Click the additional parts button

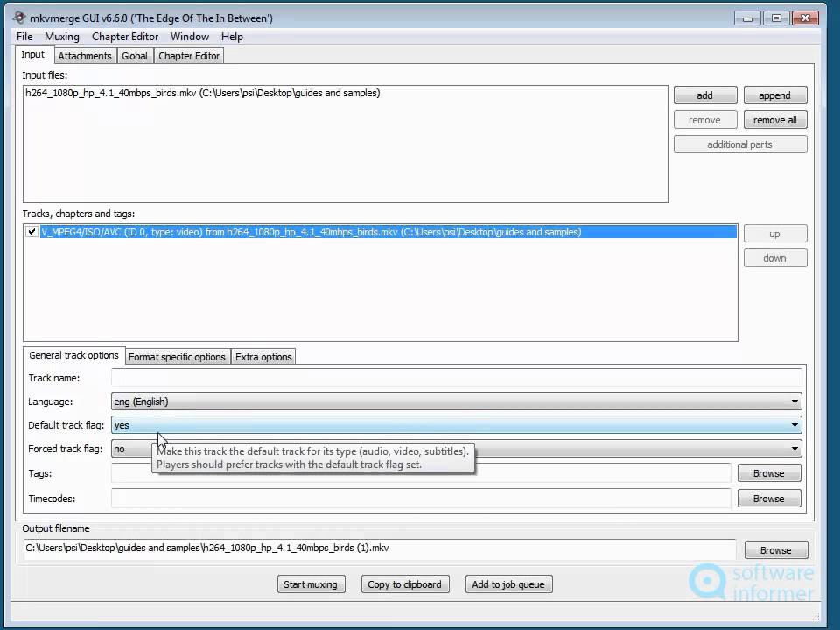pos(740,144)
